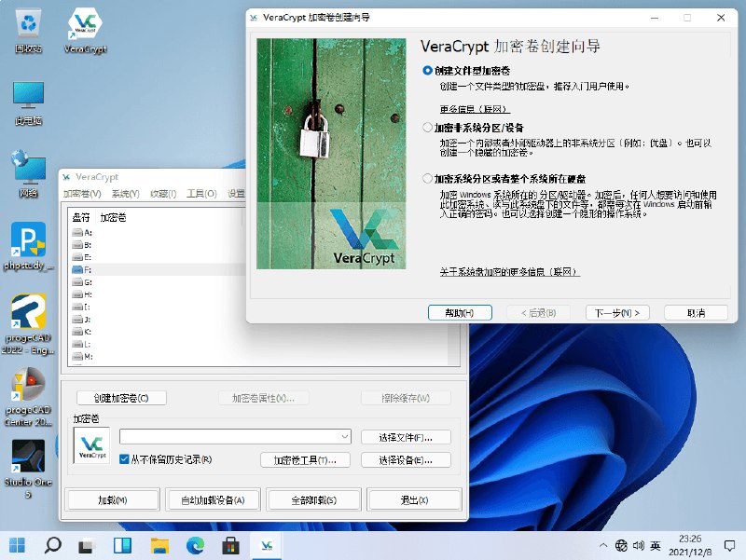This screenshot has width=746, height=560.
Task: Select the progeCAD 2022 desktop shortcut
Action: [29, 323]
